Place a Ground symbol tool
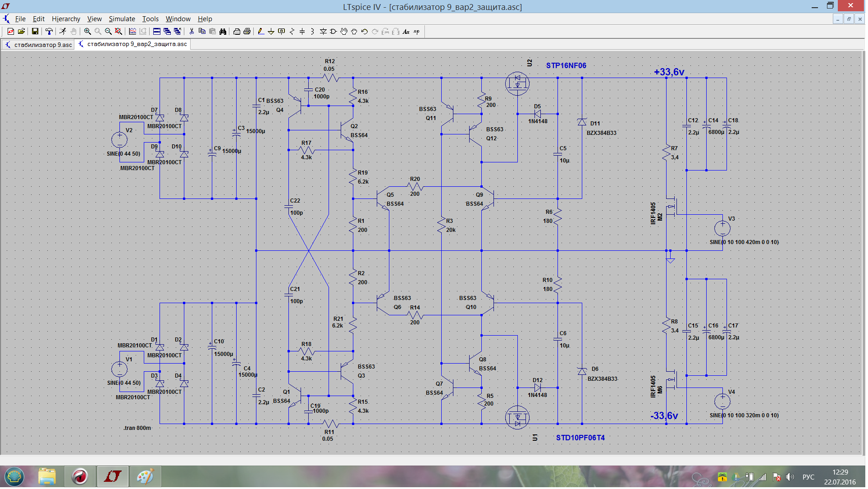This screenshot has height=489, width=868. (271, 32)
